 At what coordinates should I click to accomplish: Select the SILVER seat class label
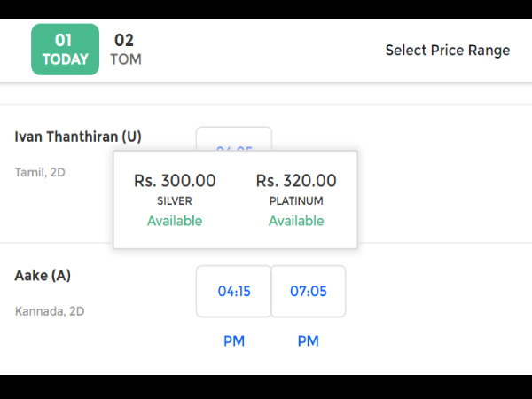[x=175, y=201]
